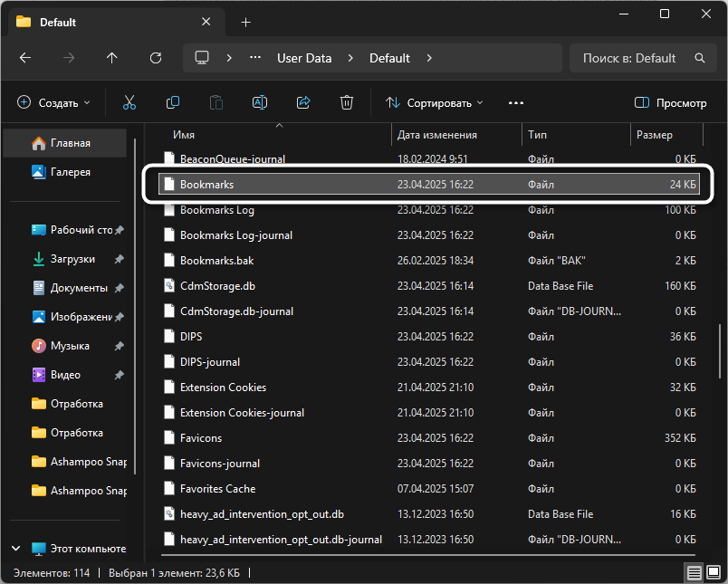Click User Data in the breadcrumb path

pyautogui.click(x=304, y=58)
